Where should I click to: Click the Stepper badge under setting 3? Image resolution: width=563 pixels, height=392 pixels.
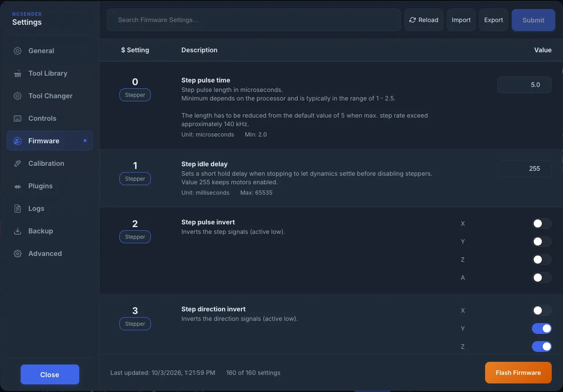click(x=135, y=324)
